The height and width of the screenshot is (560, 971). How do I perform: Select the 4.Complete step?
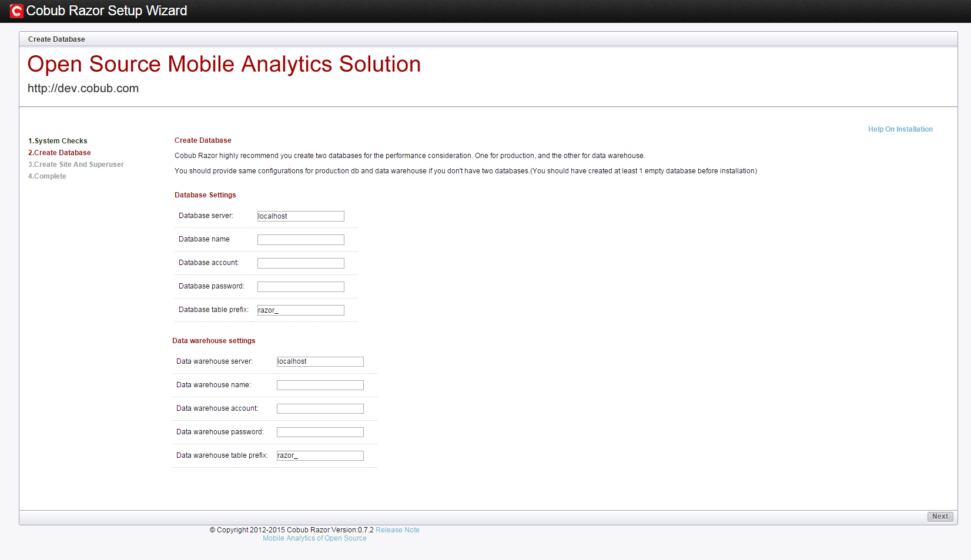(x=47, y=176)
